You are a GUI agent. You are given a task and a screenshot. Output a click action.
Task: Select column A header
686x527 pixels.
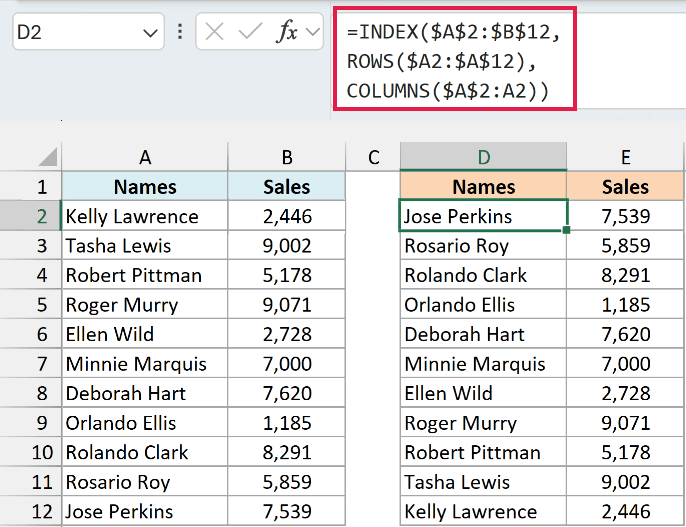[145, 157]
